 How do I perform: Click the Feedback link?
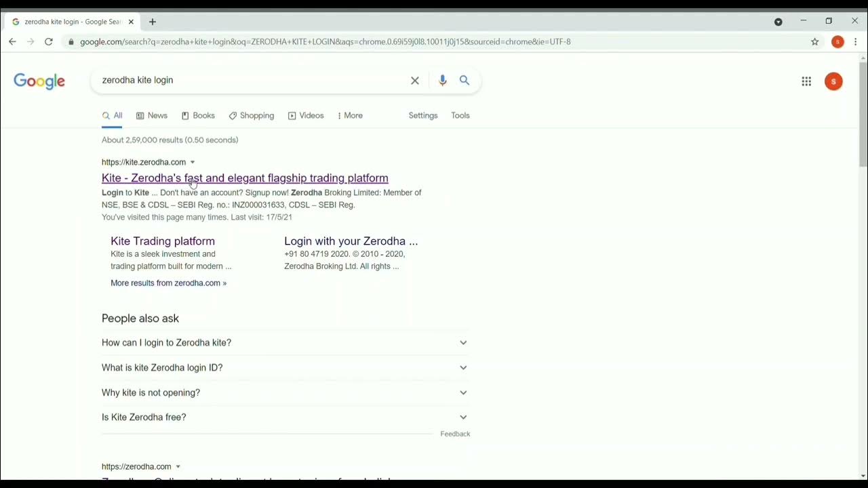click(x=455, y=434)
